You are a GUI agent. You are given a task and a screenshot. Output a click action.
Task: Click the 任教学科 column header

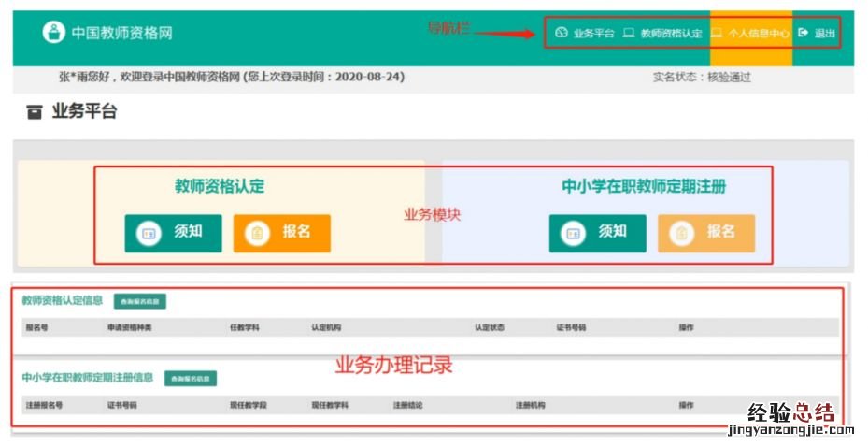coord(245,327)
